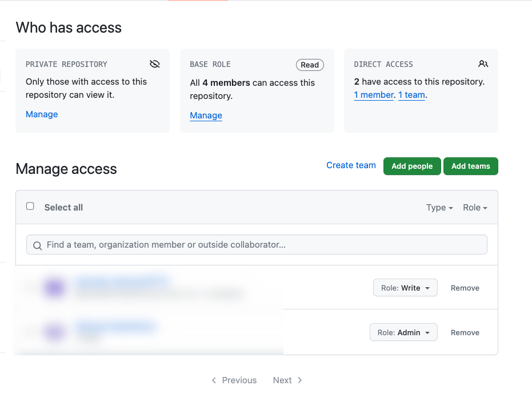
Task: Open the Role: Write dropdown
Action: tap(405, 288)
